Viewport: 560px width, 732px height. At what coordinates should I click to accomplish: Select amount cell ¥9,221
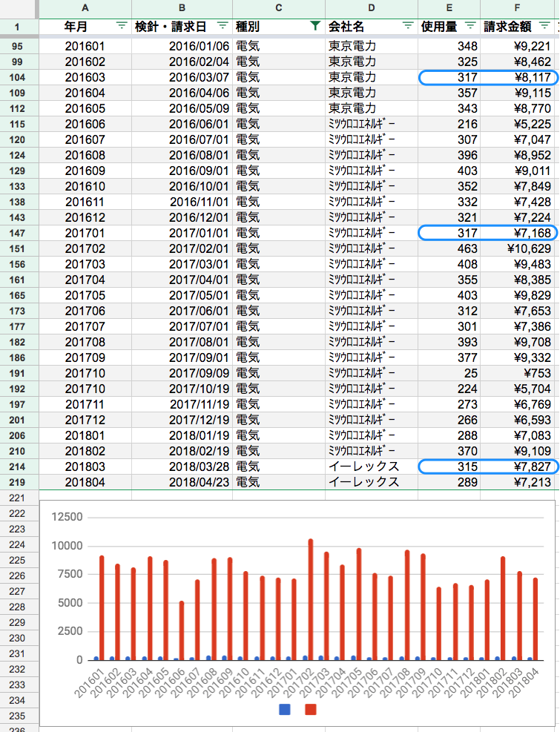pos(517,46)
